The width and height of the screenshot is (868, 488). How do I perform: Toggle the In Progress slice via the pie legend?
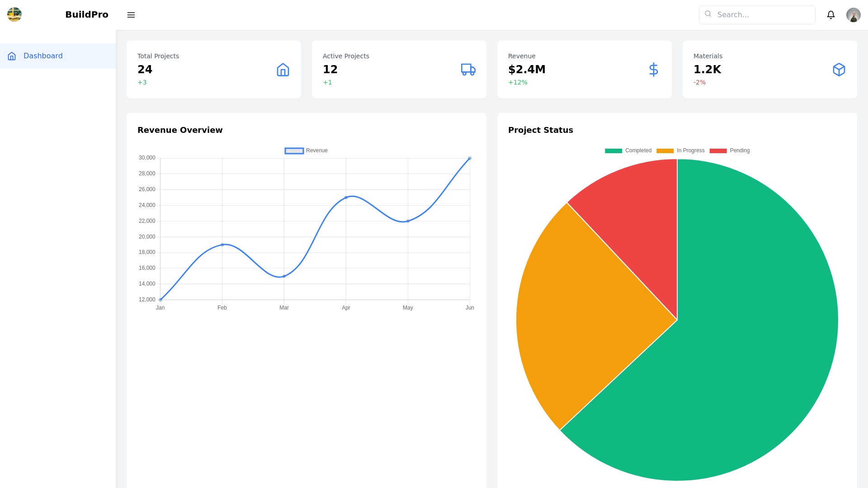pos(681,150)
